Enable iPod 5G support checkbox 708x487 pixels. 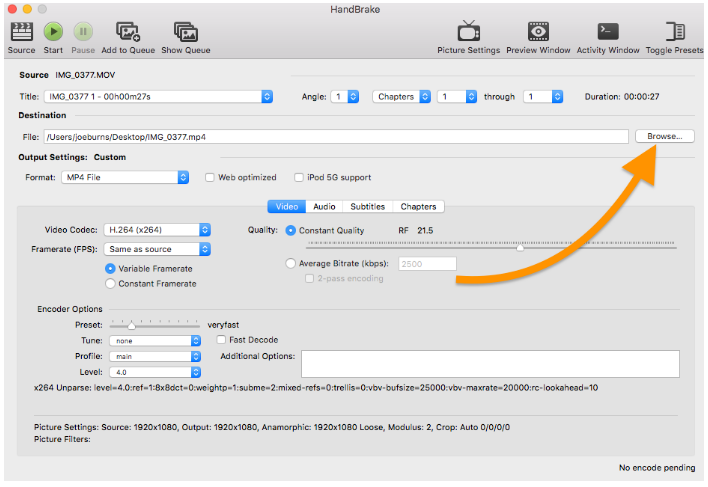click(x=298, y=177)
